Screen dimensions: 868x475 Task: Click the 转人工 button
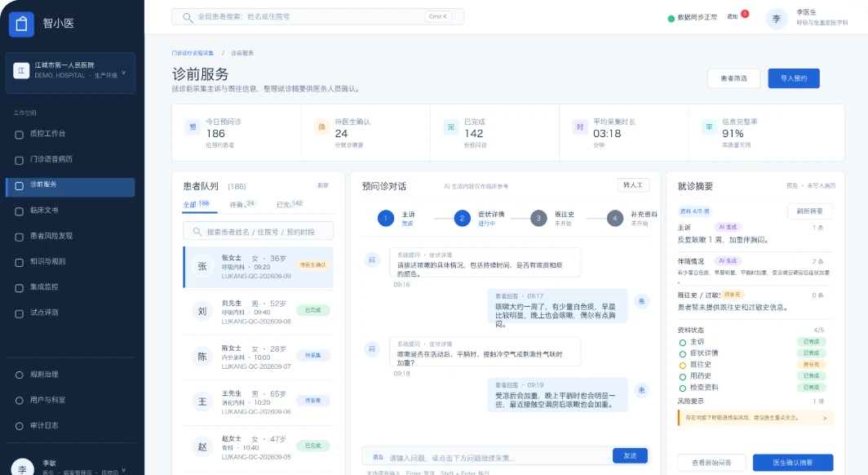pyautogui.click(x=633, y=185)
